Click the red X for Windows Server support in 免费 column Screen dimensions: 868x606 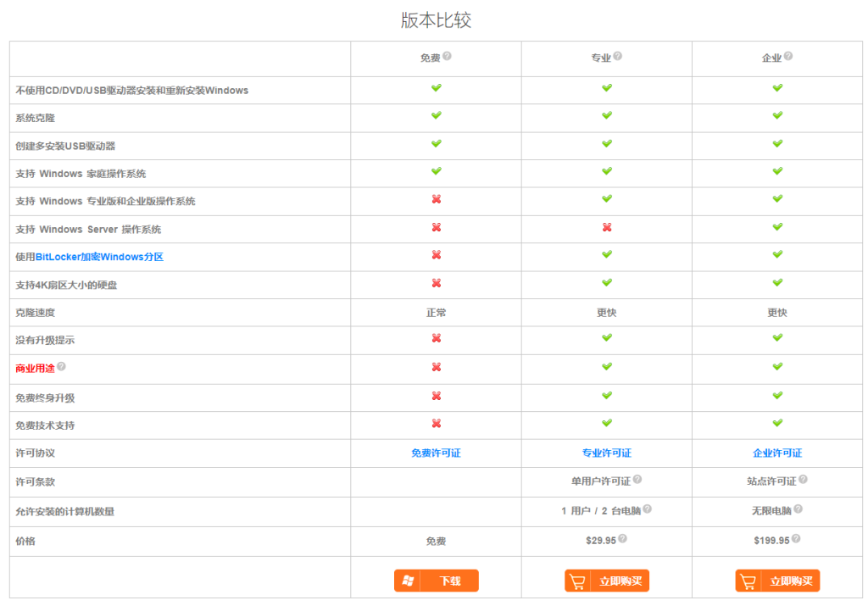tap(435, 228)
